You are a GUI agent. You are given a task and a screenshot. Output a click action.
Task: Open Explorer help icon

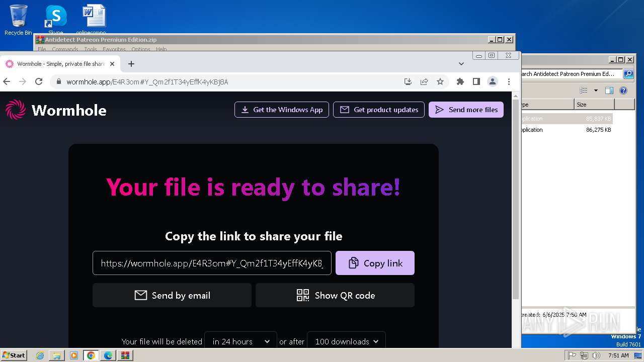click(623, 90)
